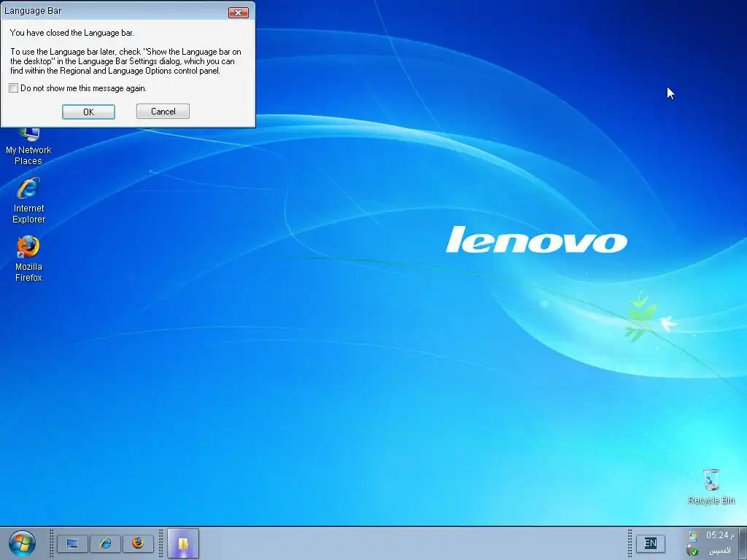Select the Recycle Bin desktop icon

711,486
